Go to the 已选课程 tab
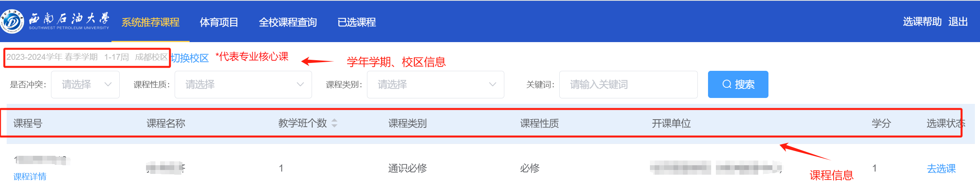The image size is (980, 192). (x=356, y=22)
